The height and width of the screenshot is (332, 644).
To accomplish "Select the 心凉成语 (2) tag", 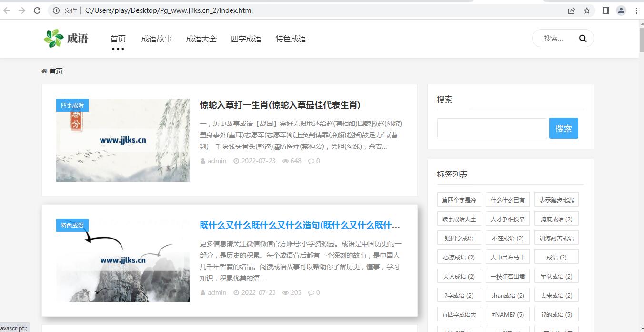I will pos(459,257).
